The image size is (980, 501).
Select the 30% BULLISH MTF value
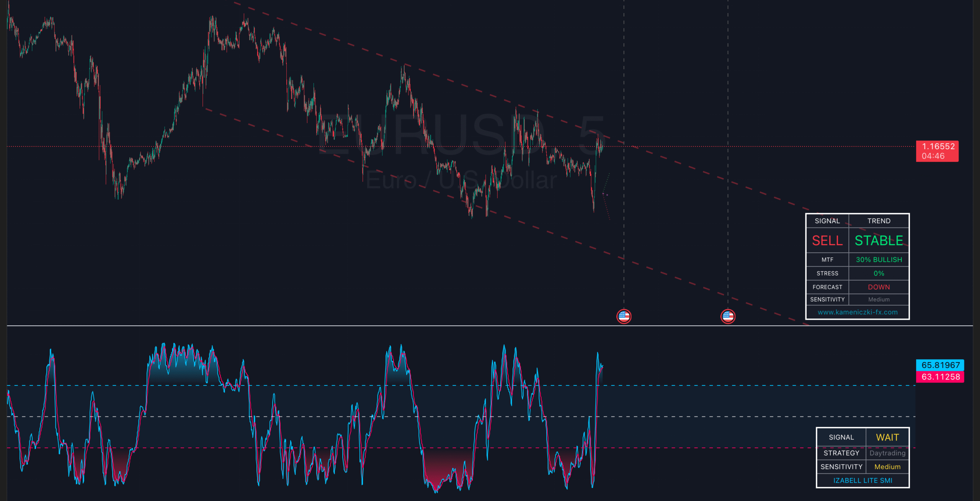pyautogui.click(x=879, y=260)
